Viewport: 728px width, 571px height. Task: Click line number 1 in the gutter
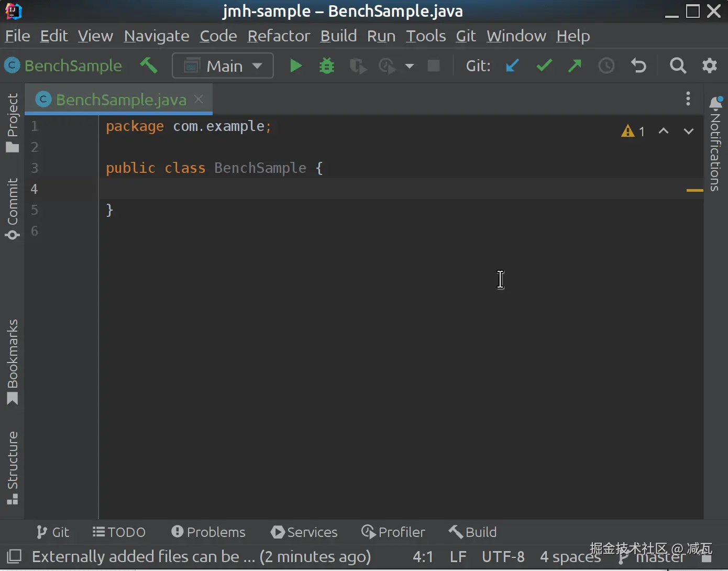34,126
